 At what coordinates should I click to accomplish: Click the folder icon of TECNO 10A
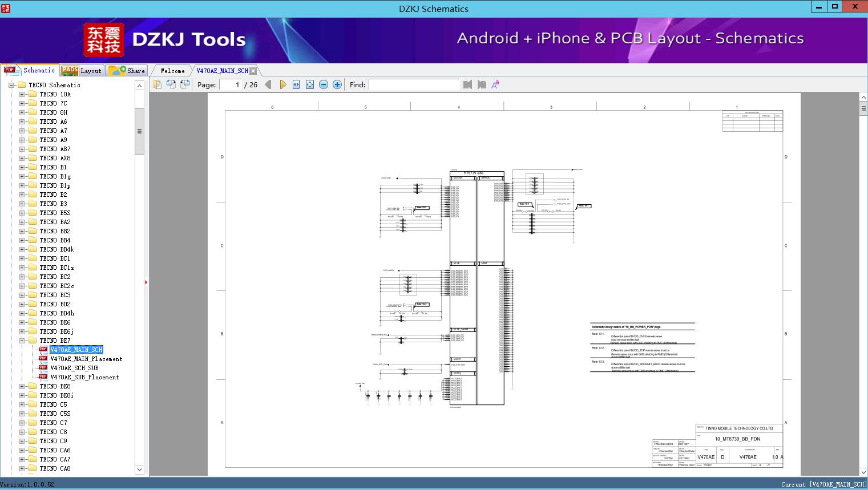click(x=33, y=94)
